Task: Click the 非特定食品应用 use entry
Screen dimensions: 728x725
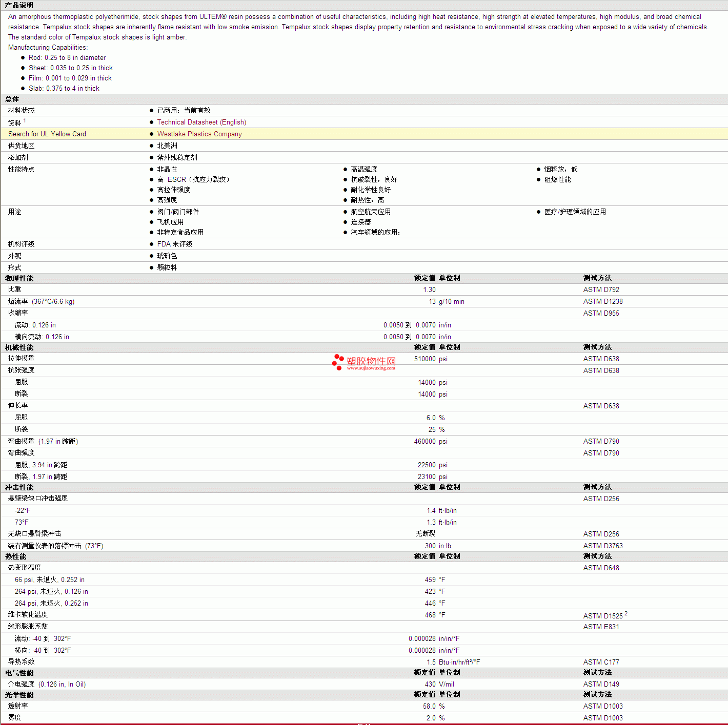Action: point(180,232)
